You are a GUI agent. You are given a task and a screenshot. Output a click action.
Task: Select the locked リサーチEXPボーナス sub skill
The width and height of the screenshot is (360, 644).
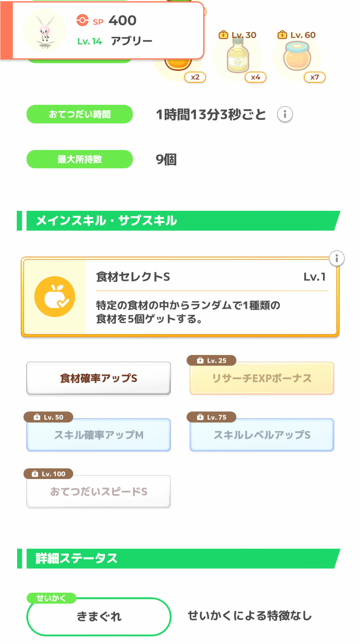click(262, 378)
